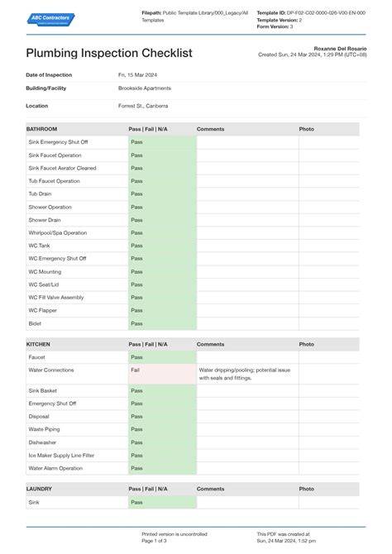The width and height of the screenshot is (392, 554).
Task: Click the Filepath text in header
Action: [x=195, y=17]
